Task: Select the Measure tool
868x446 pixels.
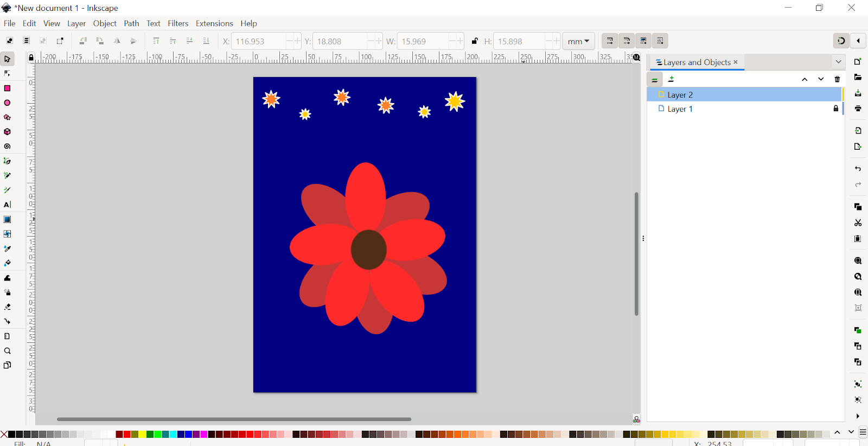Action: (8, 336)
